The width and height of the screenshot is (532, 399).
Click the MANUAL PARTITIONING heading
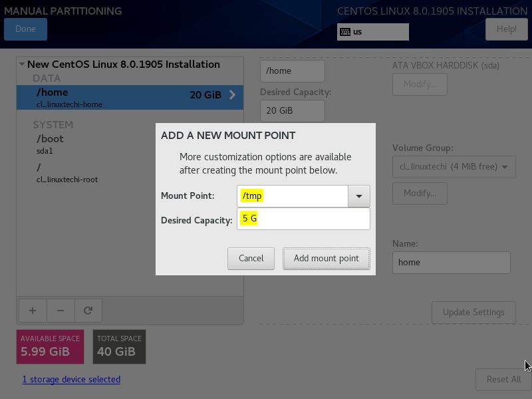[63, 11]
